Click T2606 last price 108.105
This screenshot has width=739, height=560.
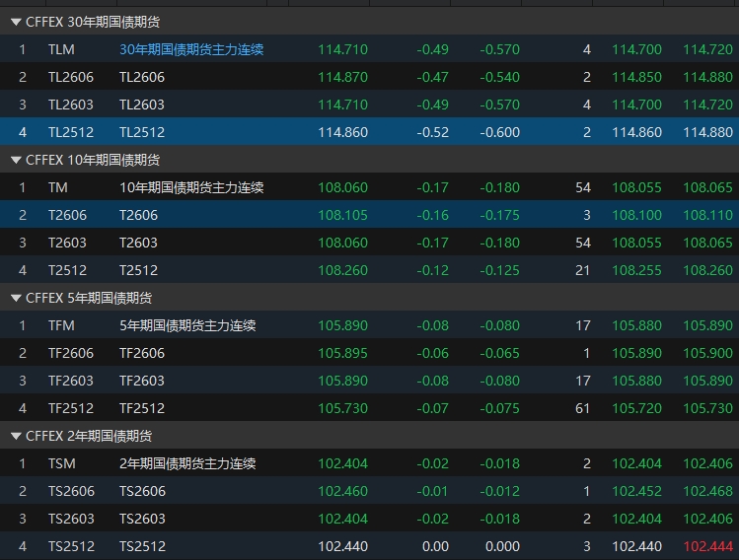pos(342,215)
